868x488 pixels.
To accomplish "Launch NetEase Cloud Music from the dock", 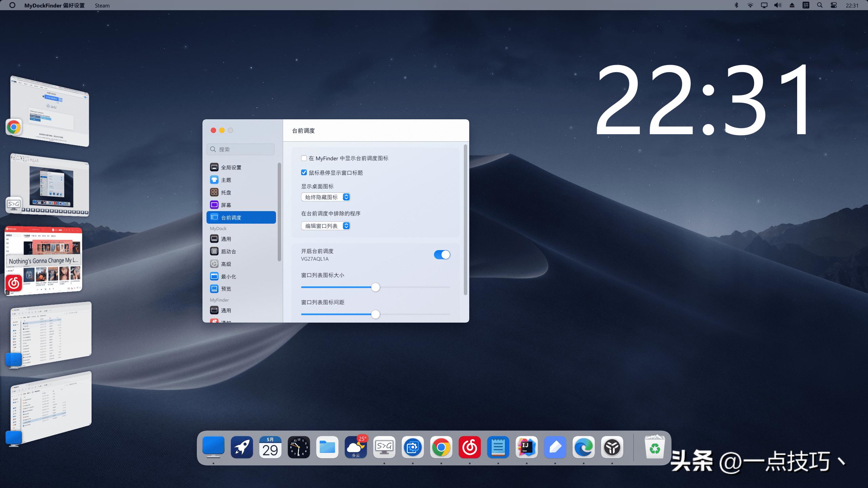I will click(x=469, y=447).
